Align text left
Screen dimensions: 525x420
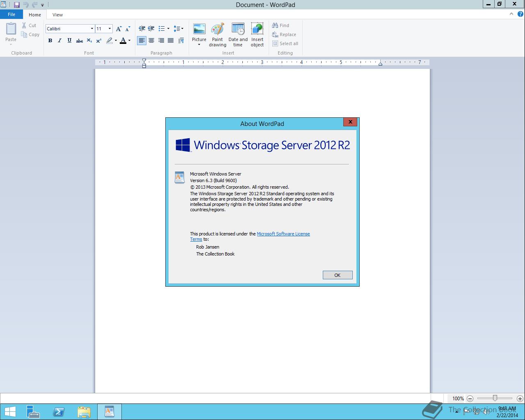click(142, 41)
